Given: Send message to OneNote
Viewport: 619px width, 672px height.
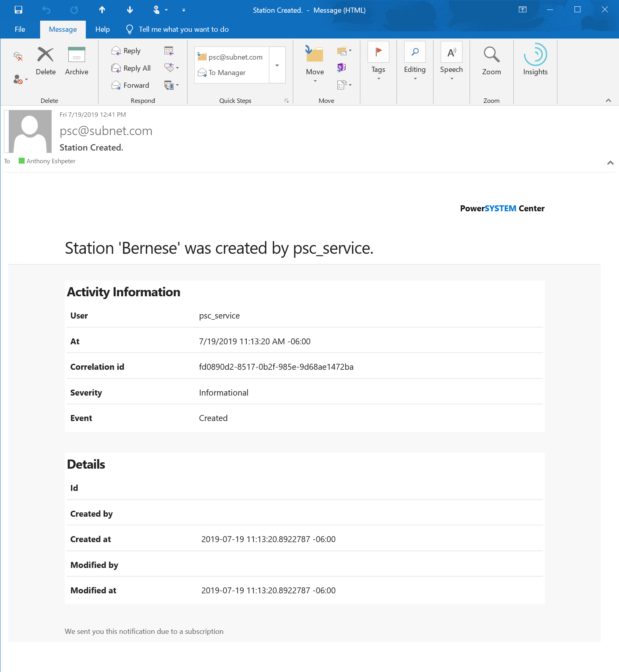Looking at the screenshot, I should click(x=341, y=68).
